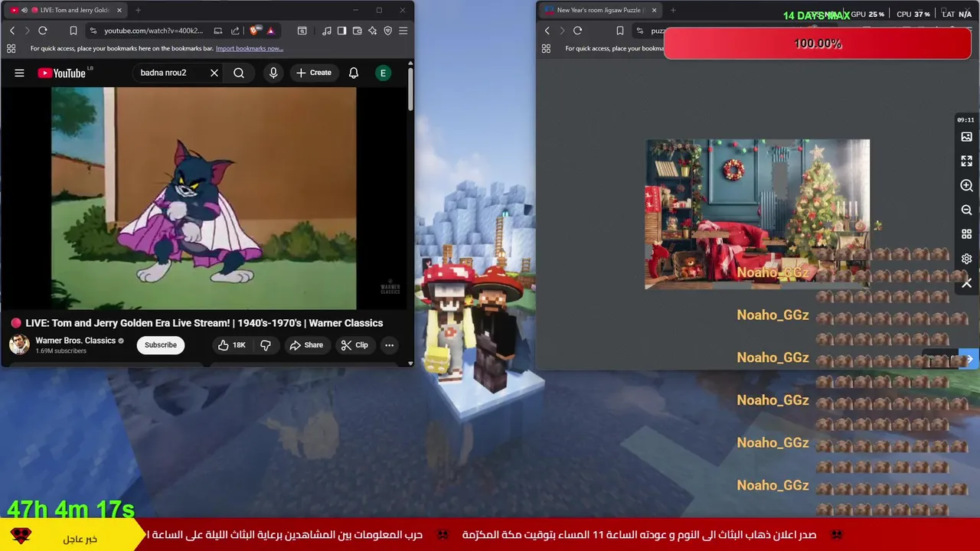Open the Brave playlist music icon
The width and height of the screenshot is (980, 551).
(327, 31)
